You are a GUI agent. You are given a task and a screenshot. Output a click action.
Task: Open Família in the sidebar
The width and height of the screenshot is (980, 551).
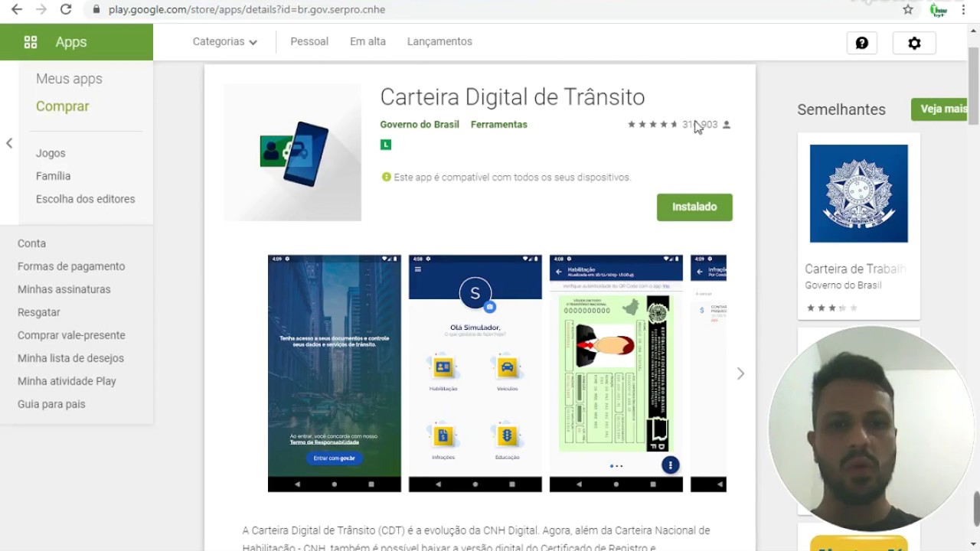click(53, 176)
